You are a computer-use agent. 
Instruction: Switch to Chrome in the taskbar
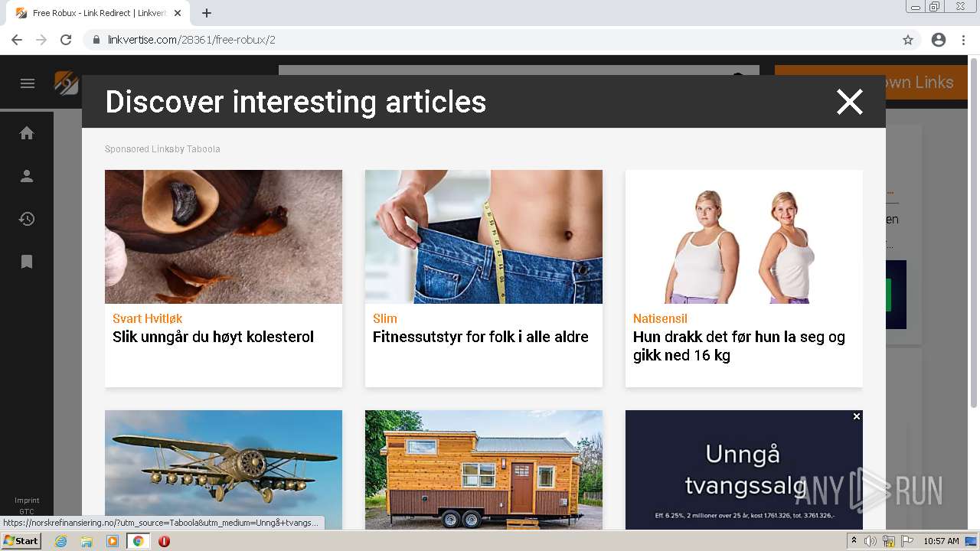(138, 541)
